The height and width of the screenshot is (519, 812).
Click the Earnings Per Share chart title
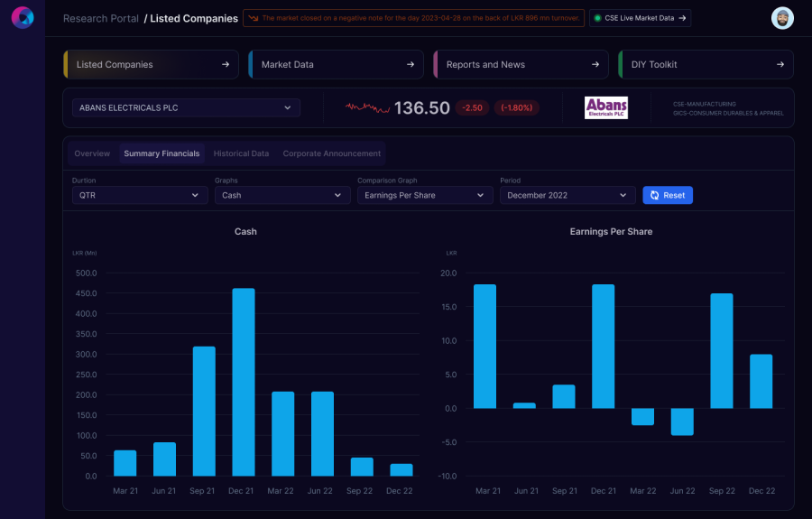pyautogui.click(x=611, y=232)
